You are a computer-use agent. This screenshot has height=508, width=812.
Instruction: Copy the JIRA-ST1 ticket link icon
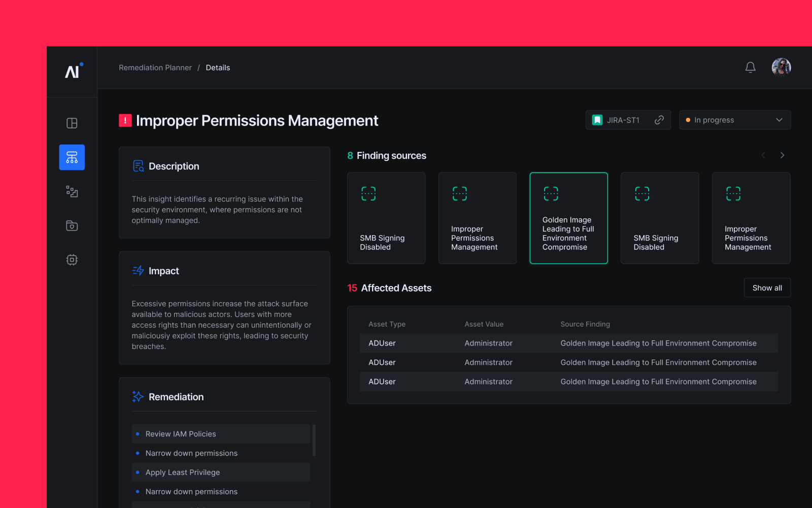tap(659, 120)
